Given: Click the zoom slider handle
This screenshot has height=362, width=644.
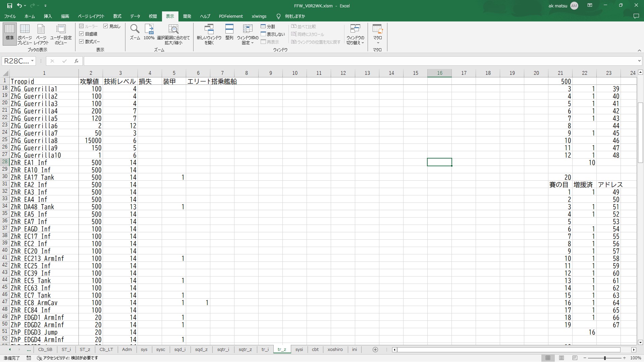Looking at the screenshot, I should point(605,358).
